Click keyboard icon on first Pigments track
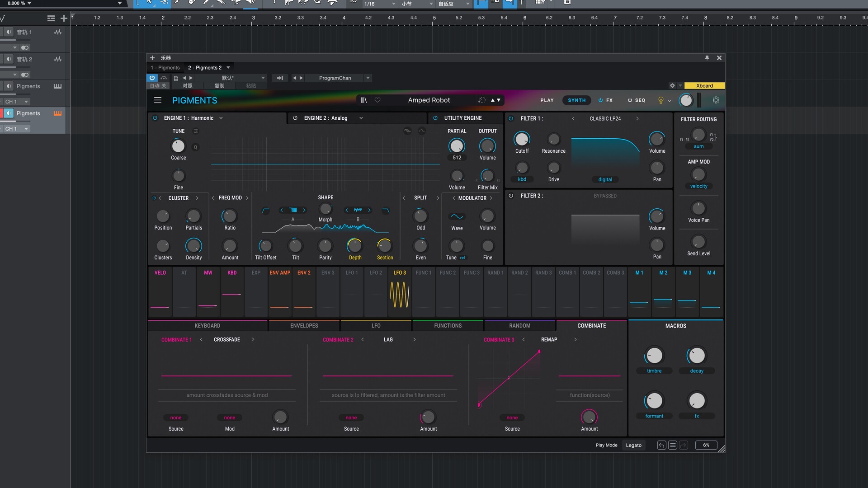Viewport: 868px width, 488px height. click(57, 86)
